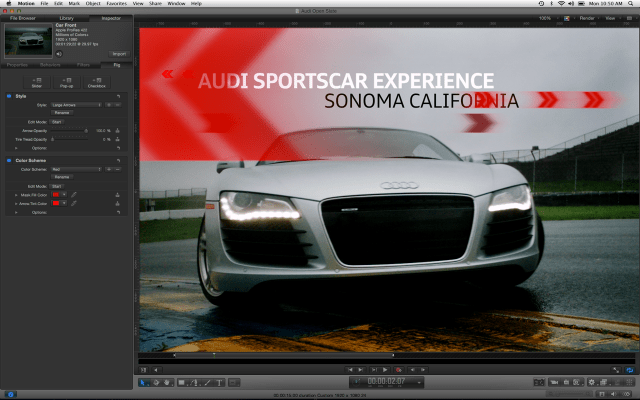Image resolution: width=640 pixels, height=400 pixels.
Task: Select the Text tool in toolbar
Action: click(x=219, y=382)
